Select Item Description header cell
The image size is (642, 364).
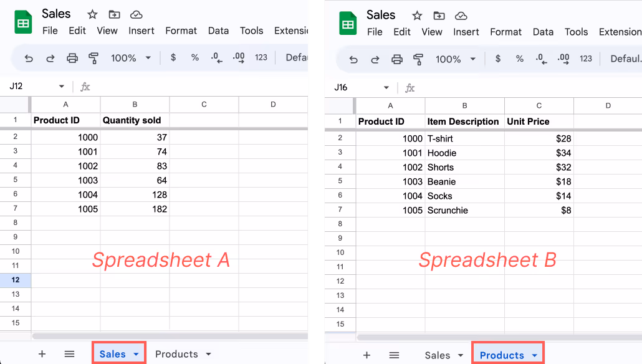(x=465, y=122)
